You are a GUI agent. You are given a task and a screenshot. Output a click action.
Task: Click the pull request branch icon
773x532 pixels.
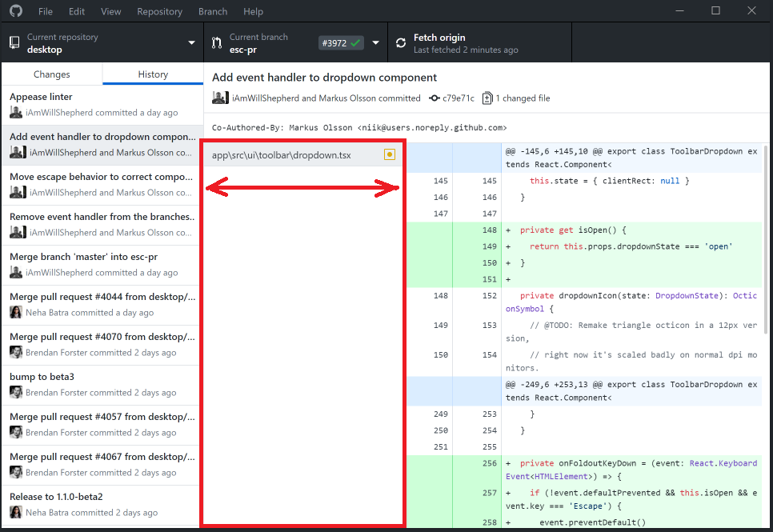(x=217, y=43)
